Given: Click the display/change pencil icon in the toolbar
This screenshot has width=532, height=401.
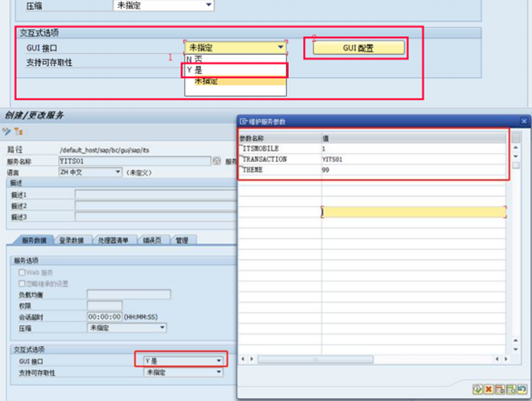Looking at the screenshot, I should pos(6,132).
